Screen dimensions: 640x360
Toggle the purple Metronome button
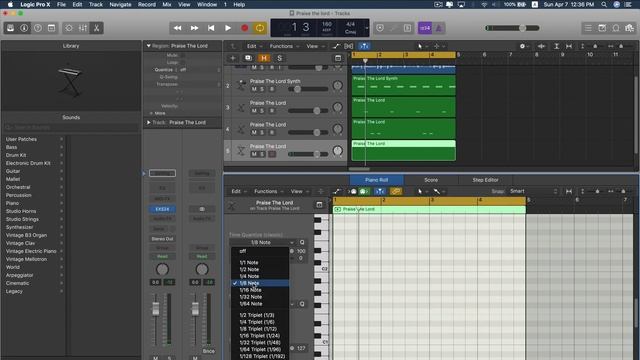(439, 28)
